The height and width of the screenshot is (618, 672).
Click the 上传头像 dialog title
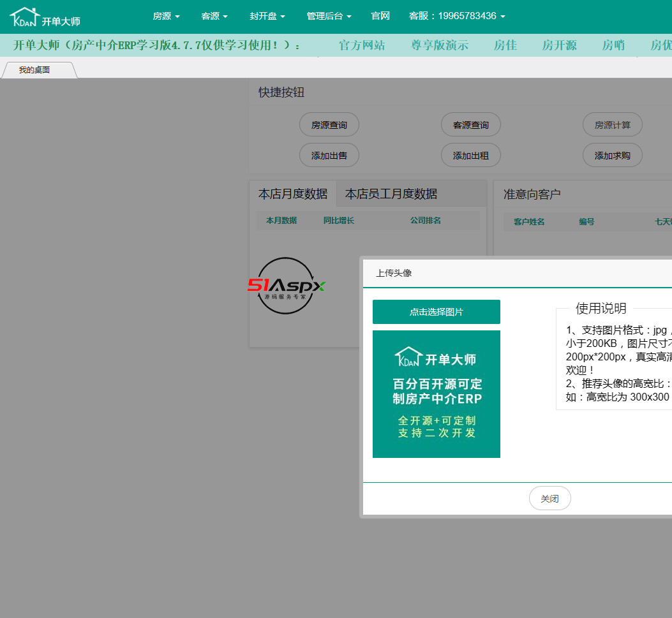pos(394,273)
